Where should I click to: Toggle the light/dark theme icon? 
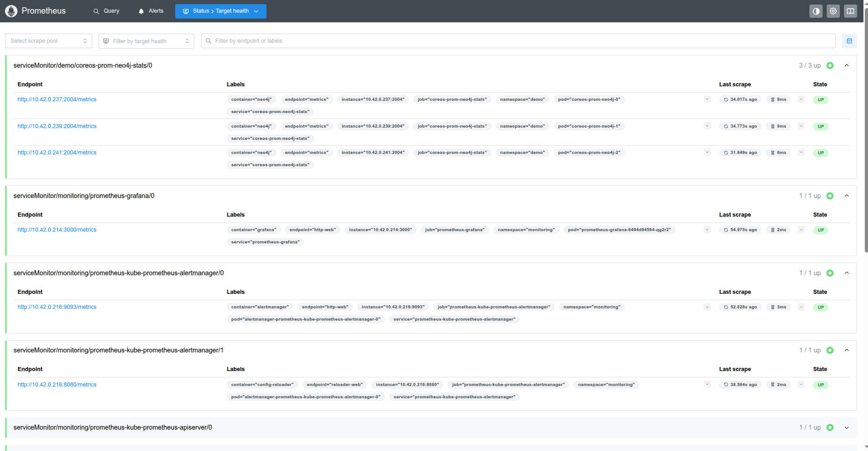pos(816,11)
